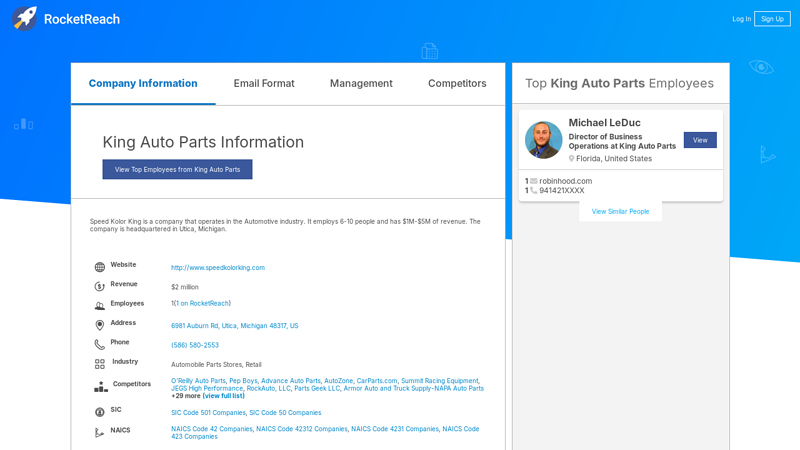Open Summit Racing Equipment link
Image resolution: width=800 pixels, height=450 pixels.
click(440, 381)
